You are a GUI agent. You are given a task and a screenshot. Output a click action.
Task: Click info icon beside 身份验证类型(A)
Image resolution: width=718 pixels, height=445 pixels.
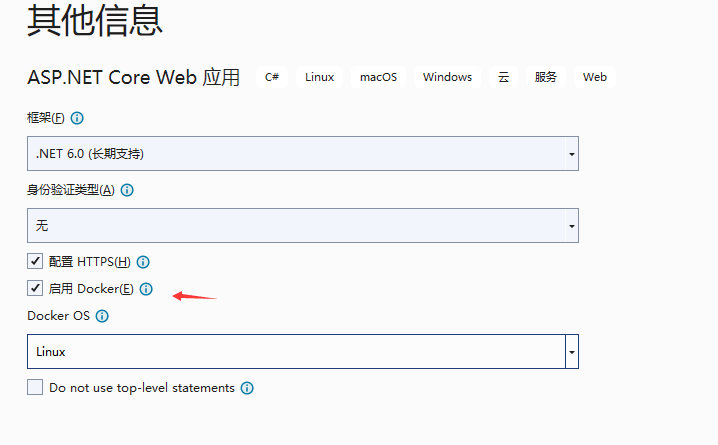tap(127, 190)
